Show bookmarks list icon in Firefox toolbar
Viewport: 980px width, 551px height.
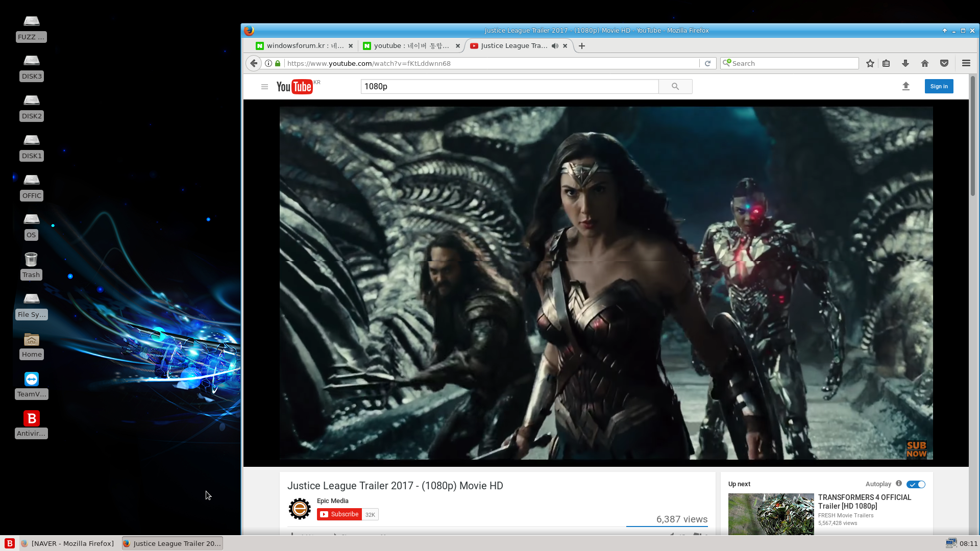pyautogui.click(x=886, y=63)
